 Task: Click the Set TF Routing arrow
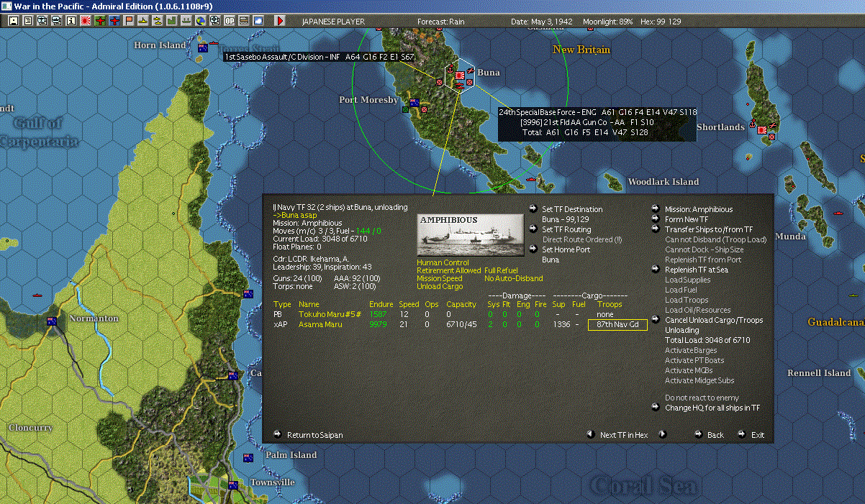click(533, 229)
